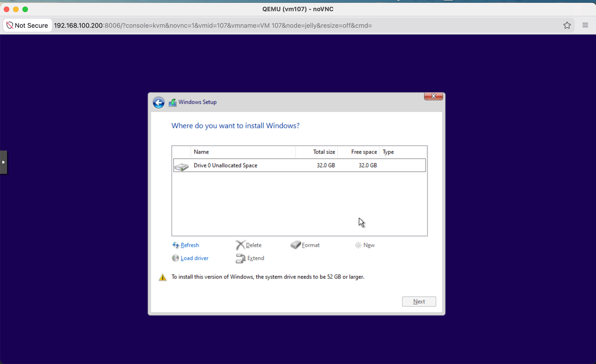Click the Extend option text
The height and width of the screenshot is (364, 596).
(x=256, y=258)
